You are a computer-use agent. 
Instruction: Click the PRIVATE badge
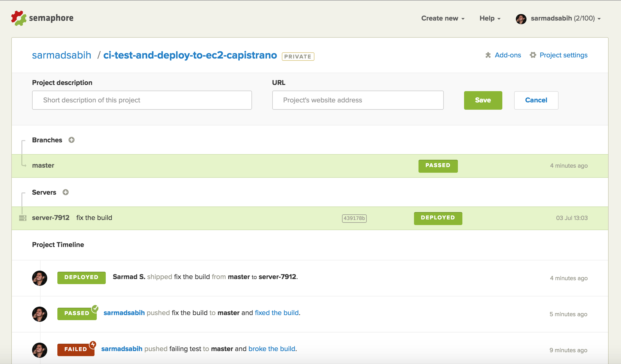(298, 57)
